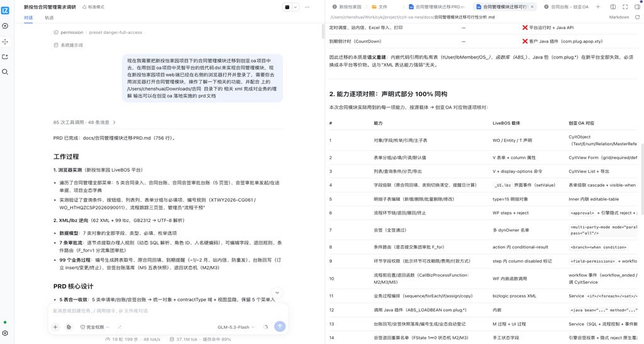Open search via sidebar magnifier icon

5,72
